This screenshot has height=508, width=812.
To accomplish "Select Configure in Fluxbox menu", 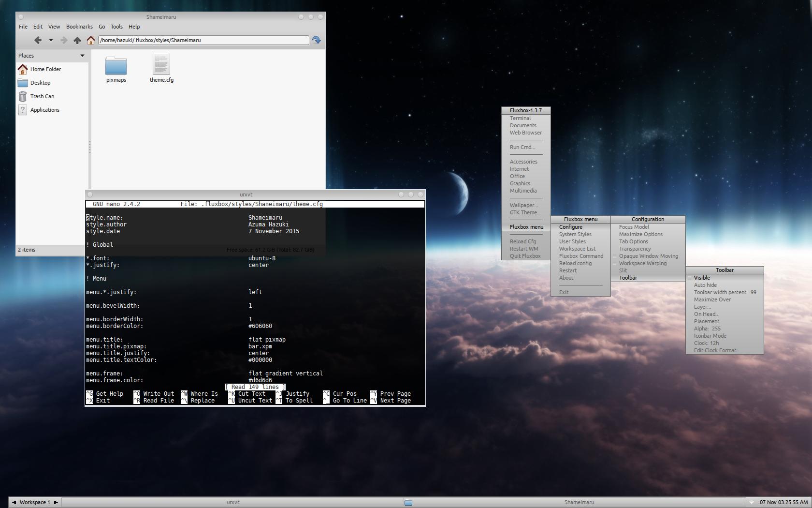I will [580, 227].
